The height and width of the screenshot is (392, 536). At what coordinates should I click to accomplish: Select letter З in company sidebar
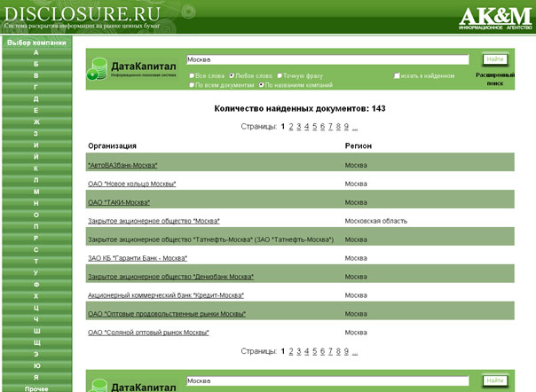(36, 134)
